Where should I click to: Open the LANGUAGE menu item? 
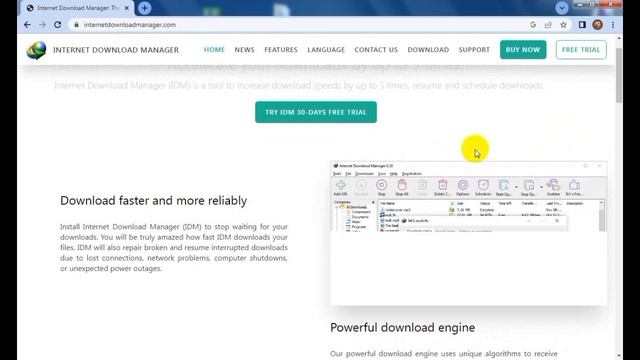click(326, 50)
